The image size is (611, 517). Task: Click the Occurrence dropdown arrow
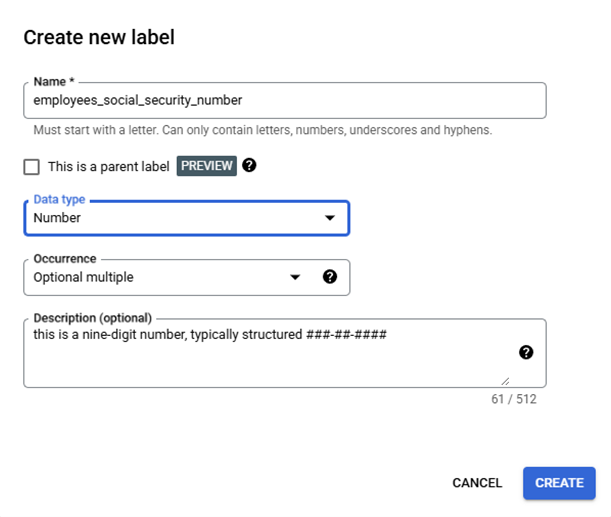[295, 277]
